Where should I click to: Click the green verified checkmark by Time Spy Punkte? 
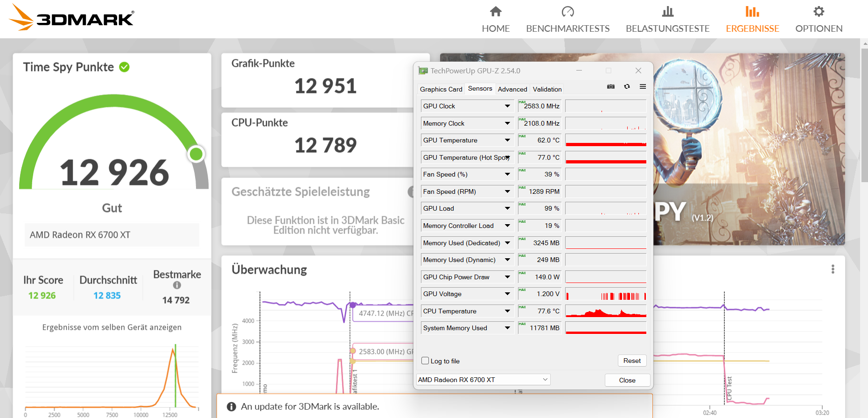124,67
